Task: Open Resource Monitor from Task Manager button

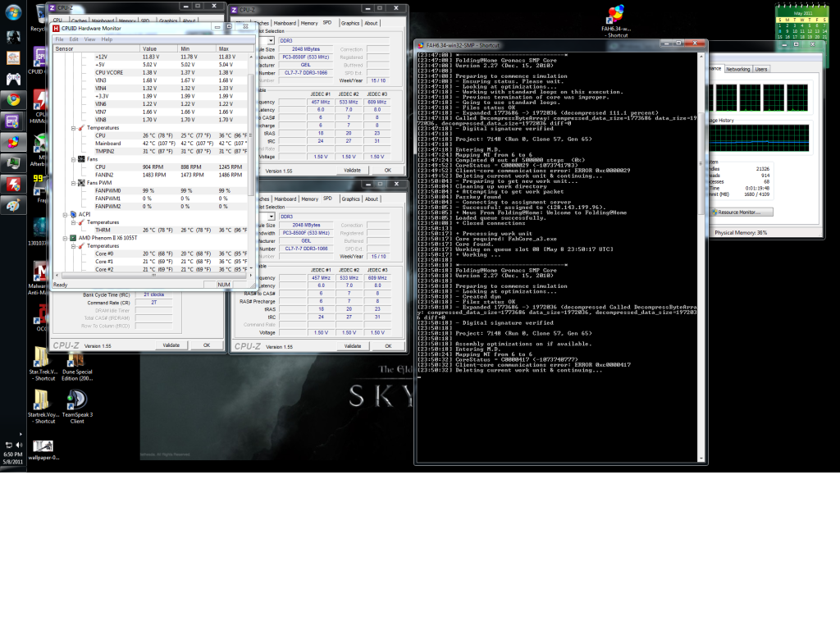Action: point(742,212)
